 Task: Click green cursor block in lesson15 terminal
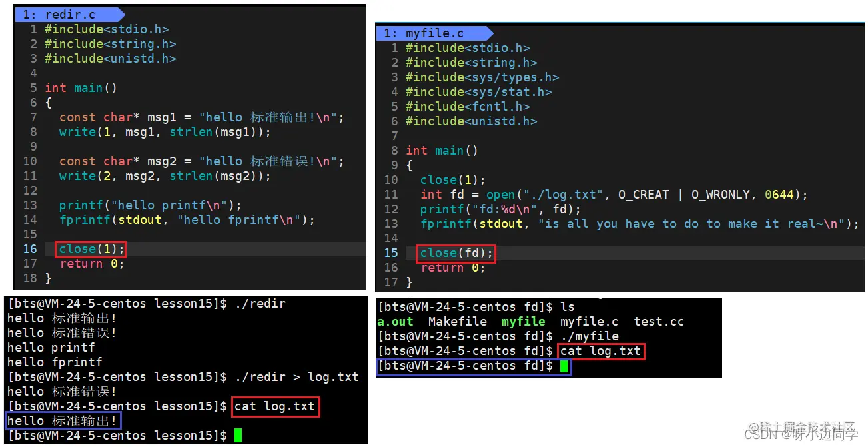click(238, 436)
